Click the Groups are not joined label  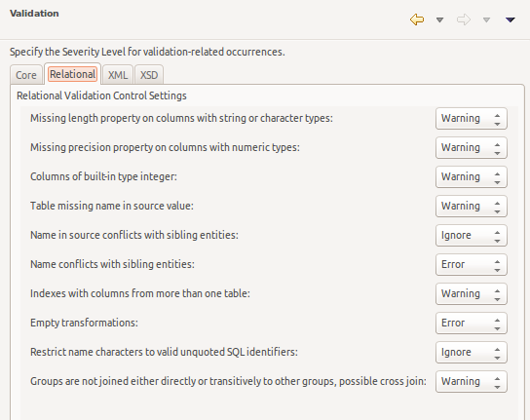[x=228, y=381]
